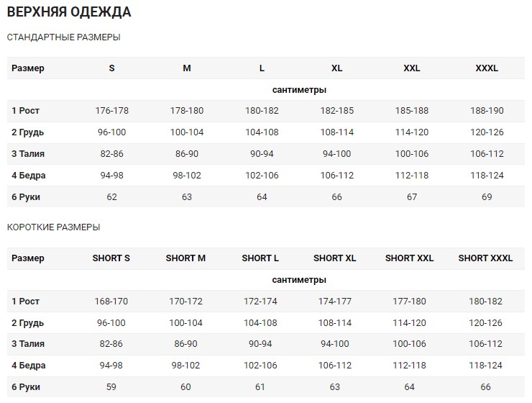532x403 pixels.
Task: Click the height value 188-190
Action: pyautogui.click(x=487, y=111)
